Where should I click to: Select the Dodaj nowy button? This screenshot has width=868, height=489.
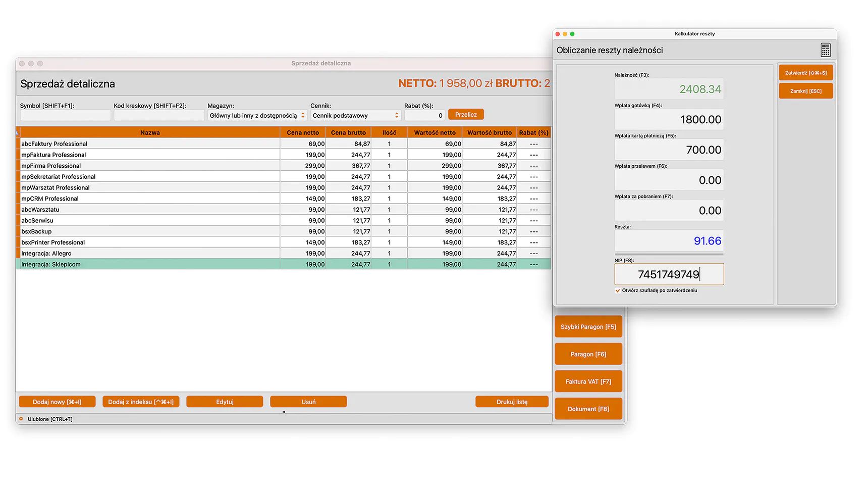[57, 402]
